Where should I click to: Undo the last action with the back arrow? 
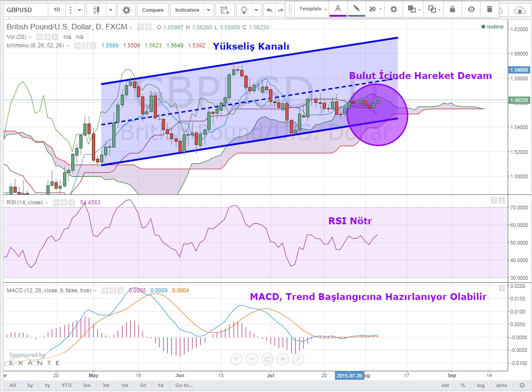coord(270,9)
